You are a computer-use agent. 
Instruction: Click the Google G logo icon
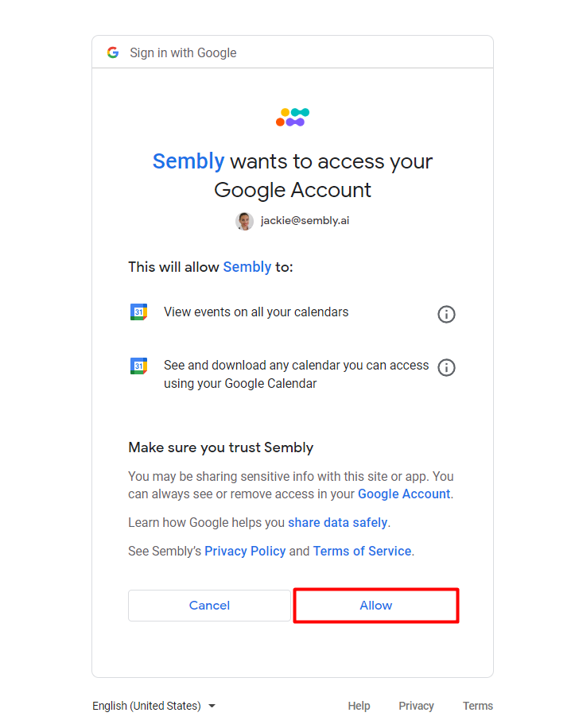coord(113,52)
